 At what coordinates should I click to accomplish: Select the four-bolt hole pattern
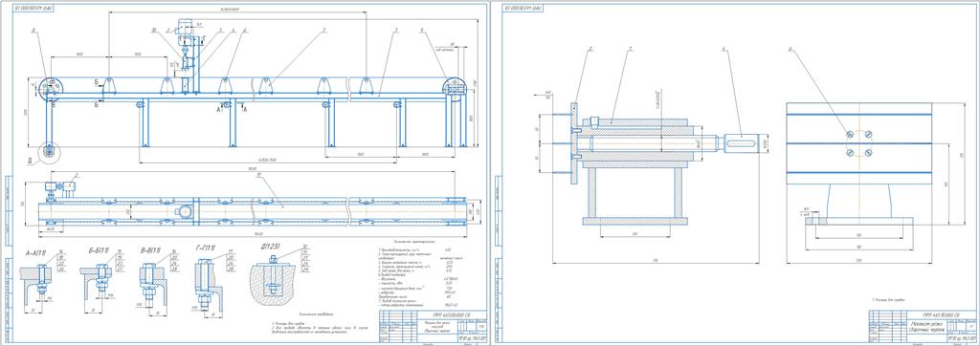[858, 143]
